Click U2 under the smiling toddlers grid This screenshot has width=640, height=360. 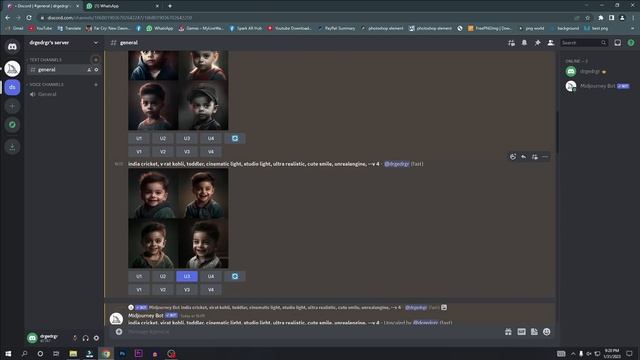(163, 276)
